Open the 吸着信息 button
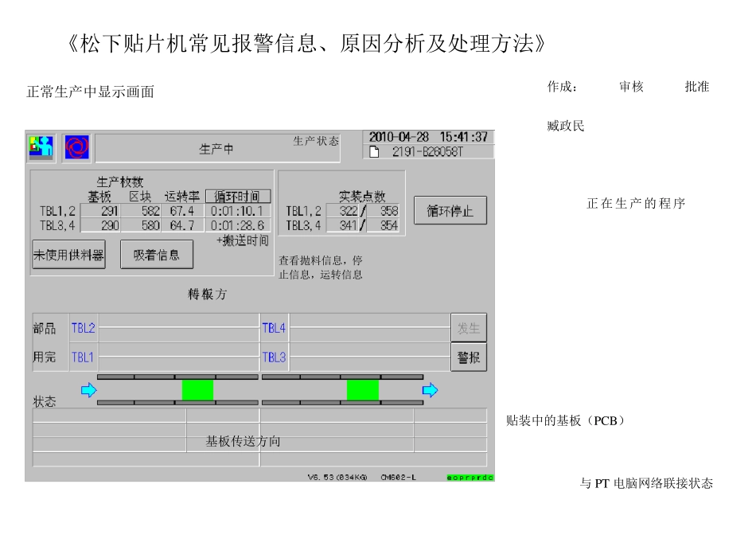Image resolution: width=756 pixels, height=535 pixels. click(157, 254)
